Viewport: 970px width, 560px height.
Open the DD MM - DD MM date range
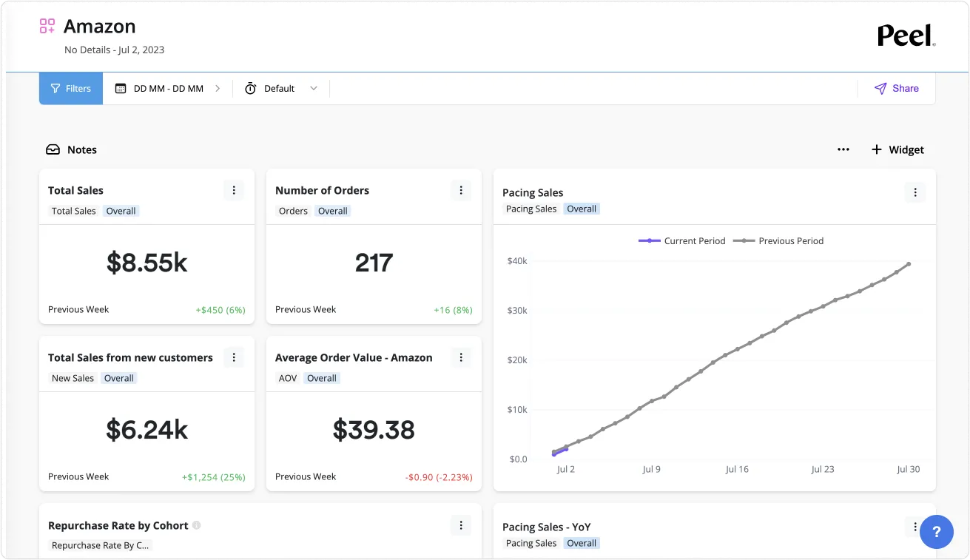168,88
